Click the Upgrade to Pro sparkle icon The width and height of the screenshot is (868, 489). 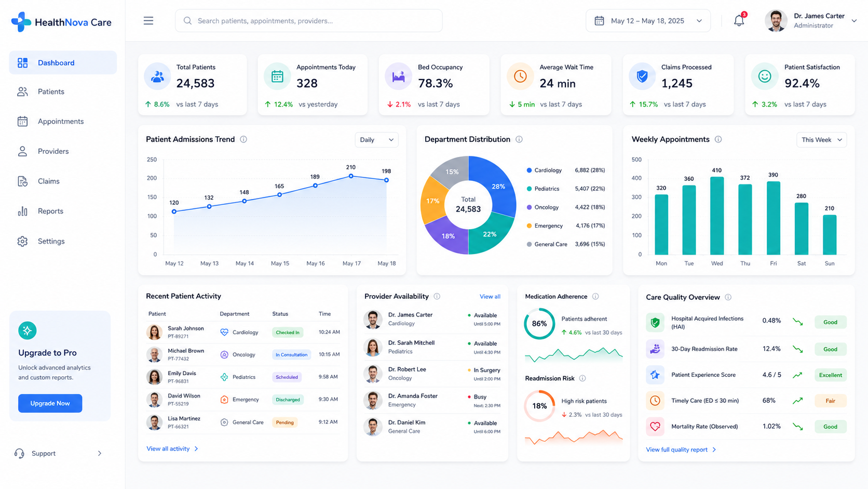(27, 331)
